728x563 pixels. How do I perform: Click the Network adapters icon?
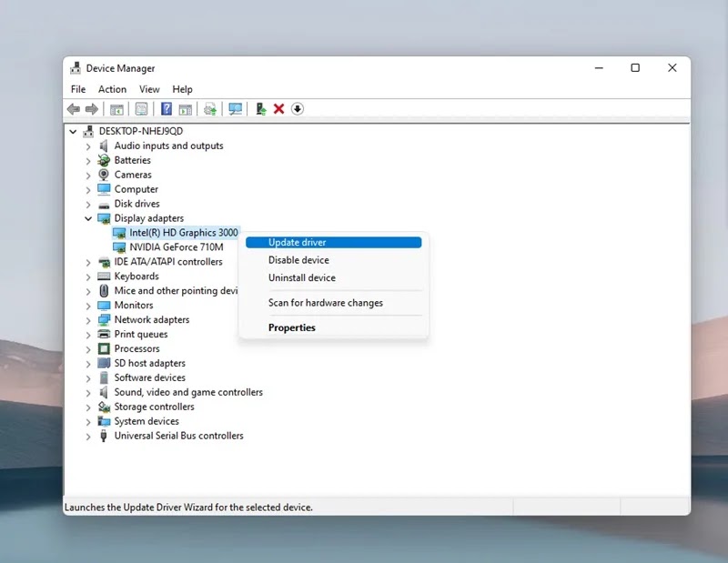104,320
